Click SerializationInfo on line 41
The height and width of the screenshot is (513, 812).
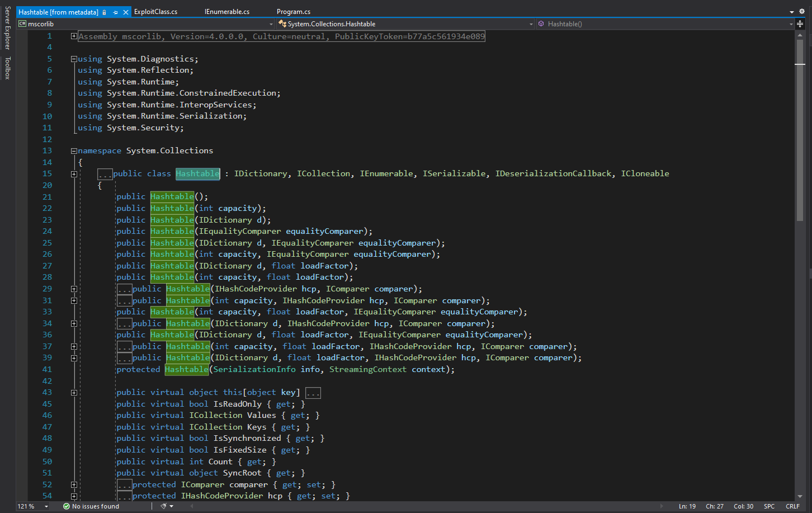point(254,369)
